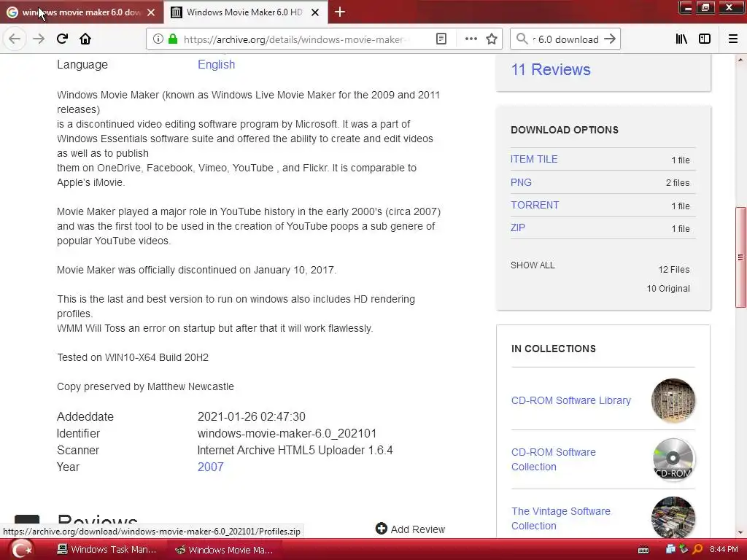This screenshot has width=747, height=560.
Task: Open a new browser tab
Action: pyautogui.click(x=340, y=12)
